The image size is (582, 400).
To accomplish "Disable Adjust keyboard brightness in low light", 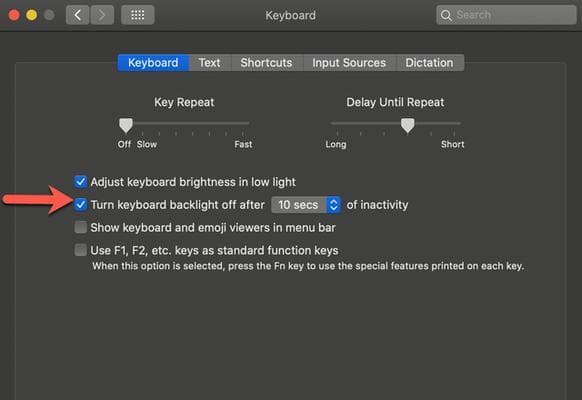I will pyautogui.click(x=81, y=182).
